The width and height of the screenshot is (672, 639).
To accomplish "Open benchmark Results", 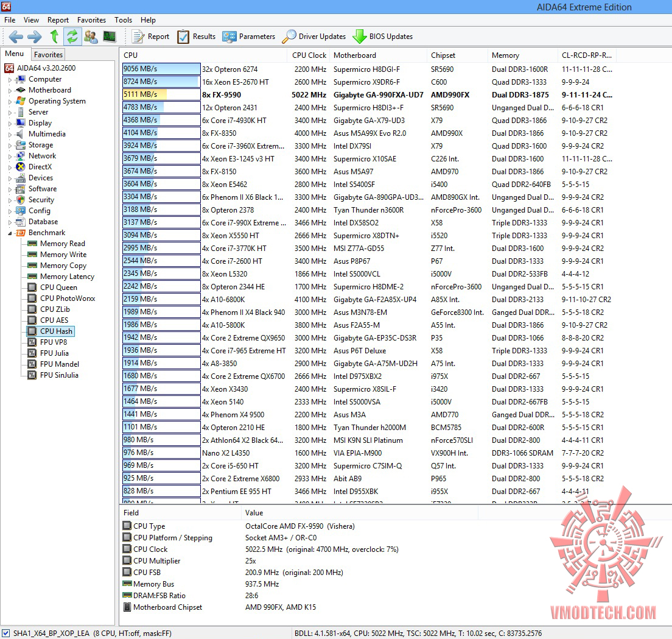I will [x=196, y=37].
